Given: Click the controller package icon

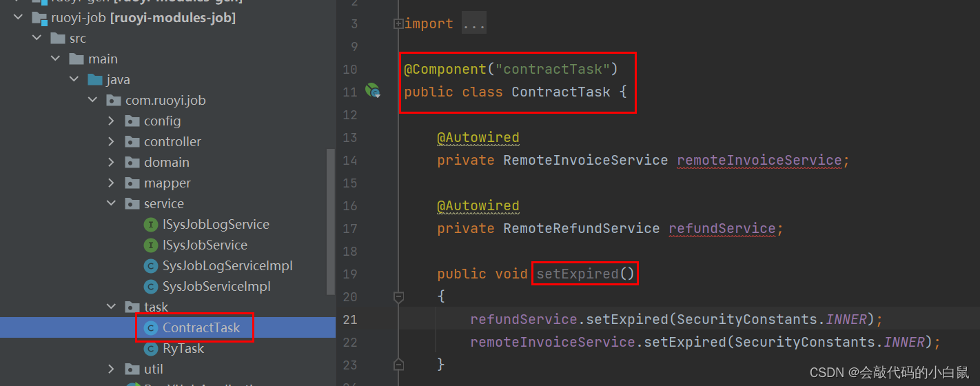Looking at the screenshot, I should click(x=132, y=142).
